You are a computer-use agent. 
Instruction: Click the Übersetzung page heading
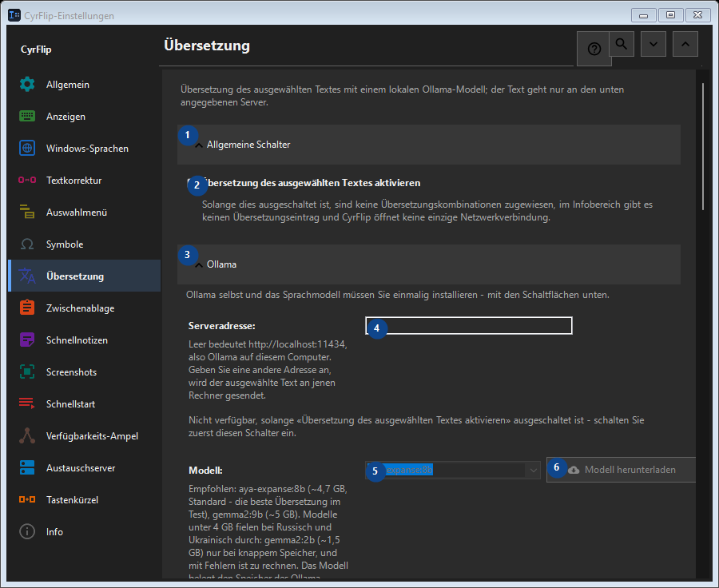pos(207,46)
